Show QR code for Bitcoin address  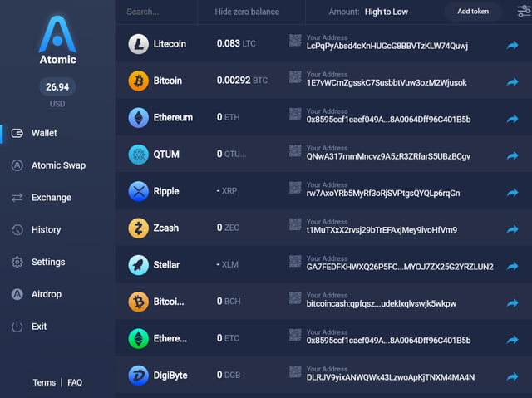(295, 77)
